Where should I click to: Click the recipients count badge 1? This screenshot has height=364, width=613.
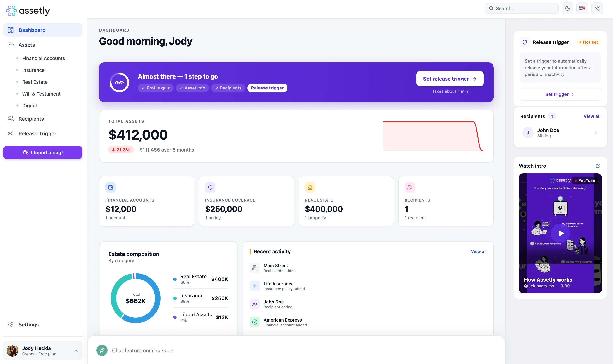[x=552, y=116]
